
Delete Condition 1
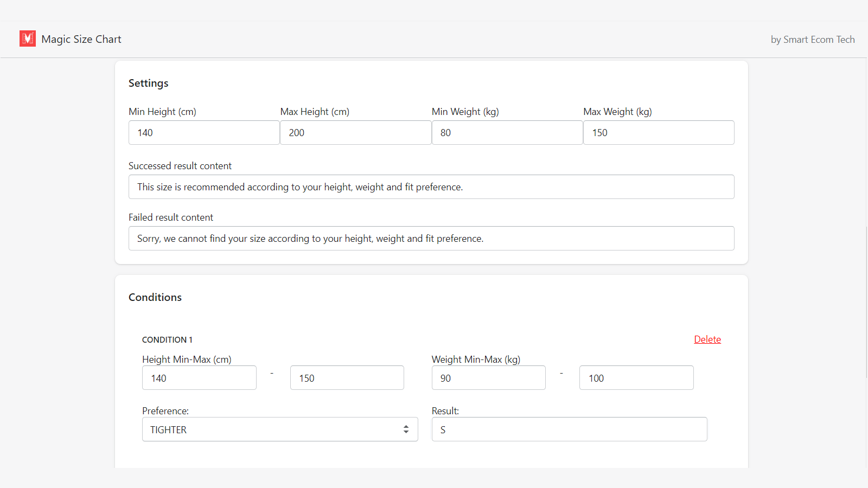coord(707,339)
